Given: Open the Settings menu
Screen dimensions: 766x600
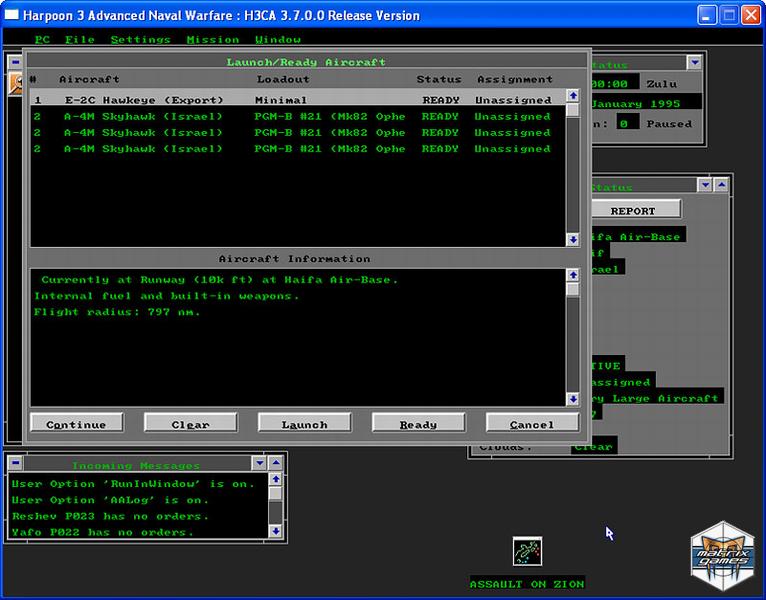Looking at the screenshot, I should 140,39.
